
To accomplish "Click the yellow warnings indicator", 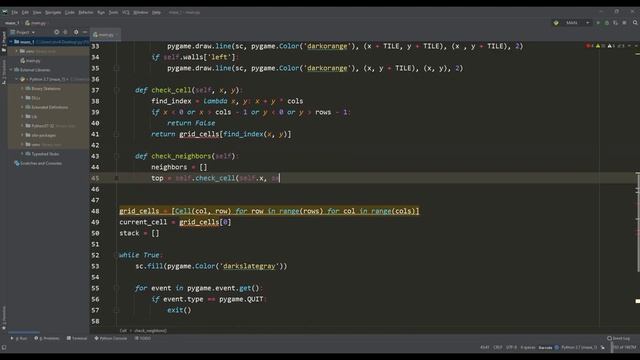I will point(601,46).
